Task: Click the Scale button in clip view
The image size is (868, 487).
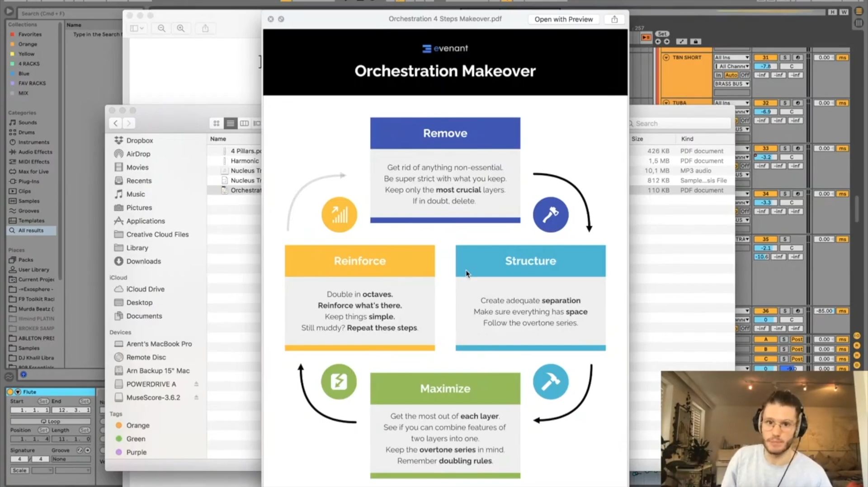Action: [19, 471]
